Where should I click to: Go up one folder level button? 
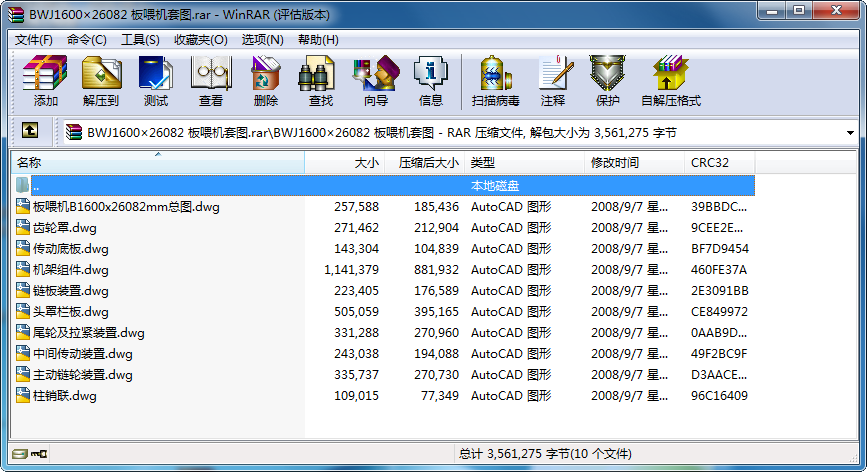pos(31,131)
